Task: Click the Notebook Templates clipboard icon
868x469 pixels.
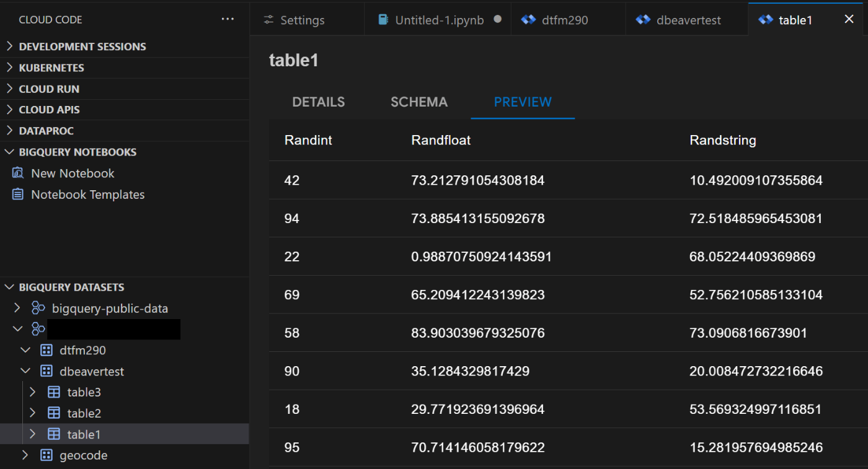Action: (x=18, y=195)
